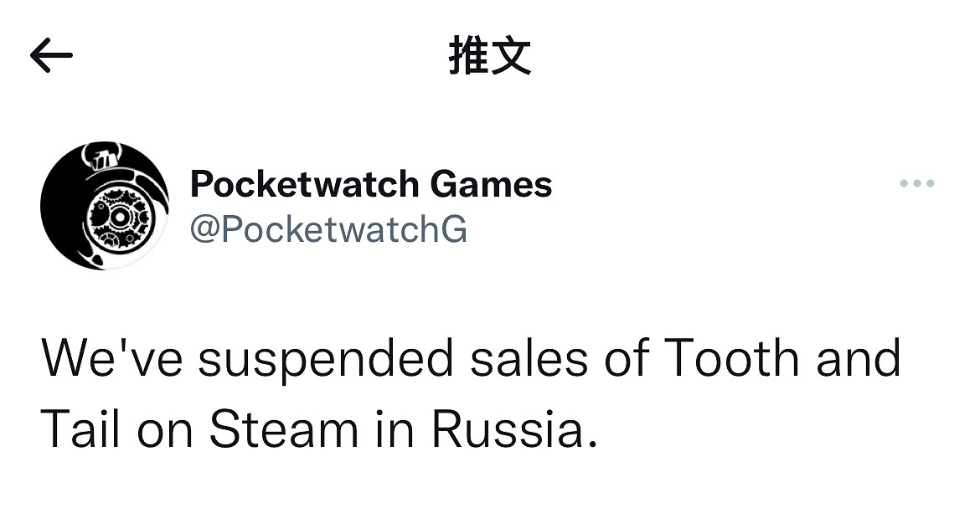Viewport: 980px width, 513px height.
Task: Click the word "Tail" in the tweet
Action: [80, 431]
